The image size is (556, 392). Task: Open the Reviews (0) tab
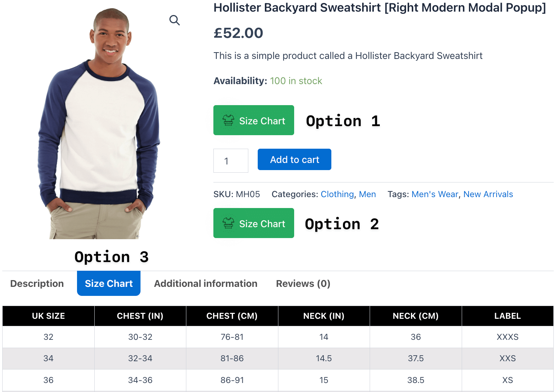click(303, 283)
